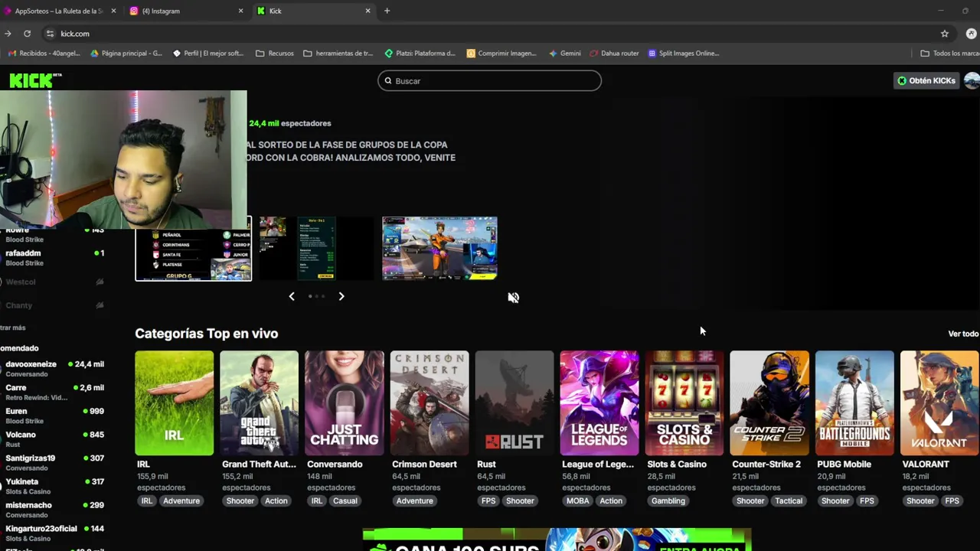
Task: Click FPS tag under Rust
Action: [488, 501]
